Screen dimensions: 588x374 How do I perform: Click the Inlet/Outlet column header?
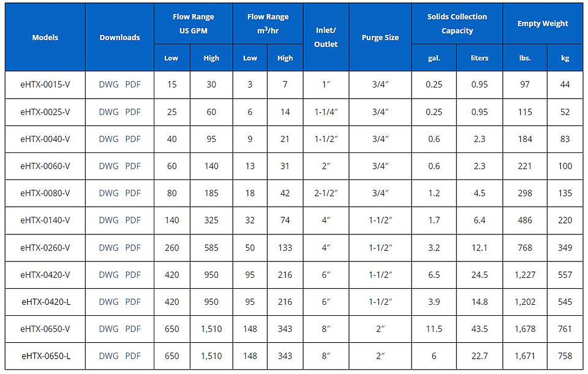pyautogui.click(x=326, y=37)
